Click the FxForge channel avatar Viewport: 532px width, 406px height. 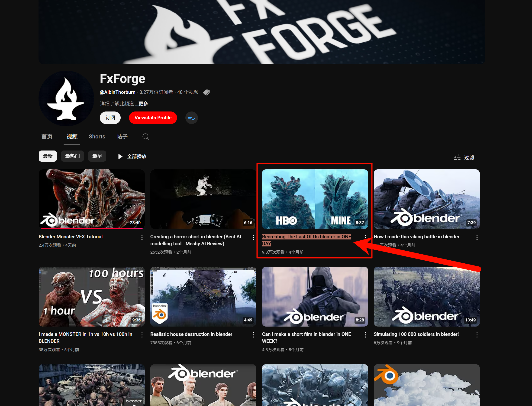(x=66, y=98)
